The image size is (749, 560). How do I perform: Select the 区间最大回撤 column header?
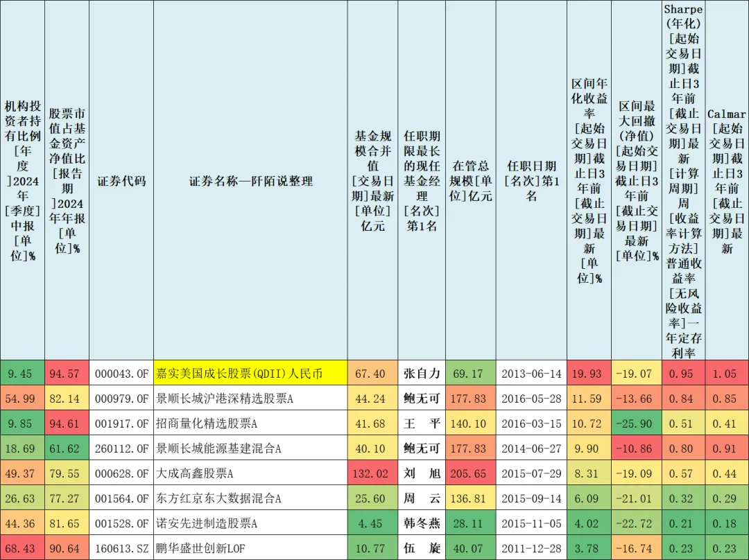click(x=637, y=181)
